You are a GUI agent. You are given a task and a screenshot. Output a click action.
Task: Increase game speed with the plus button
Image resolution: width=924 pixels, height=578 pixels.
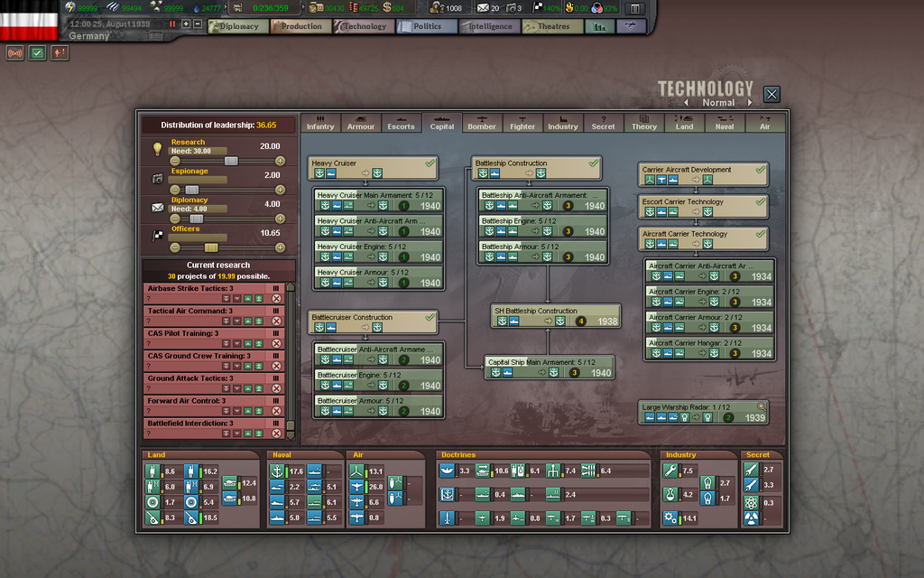coord(186,24)
